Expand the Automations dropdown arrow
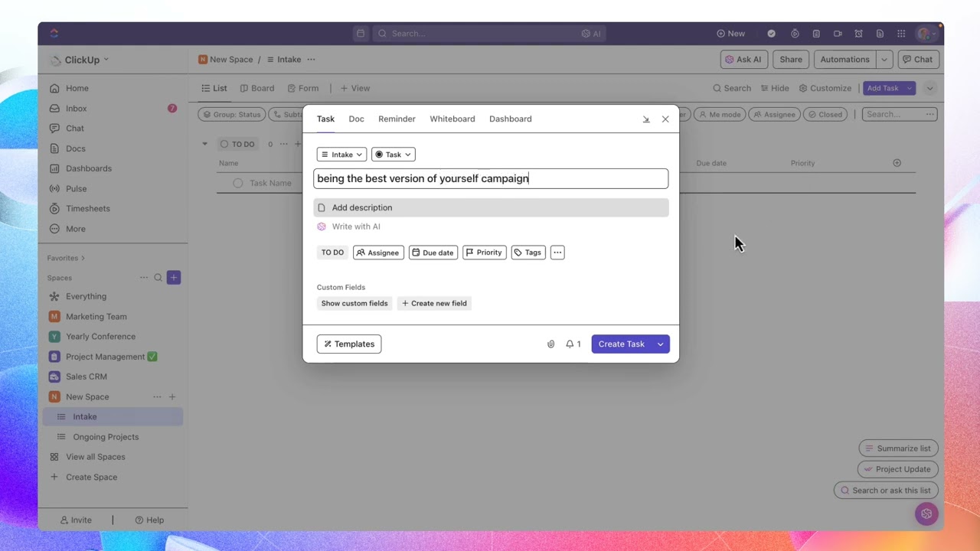980x551 pixels. 884,60
